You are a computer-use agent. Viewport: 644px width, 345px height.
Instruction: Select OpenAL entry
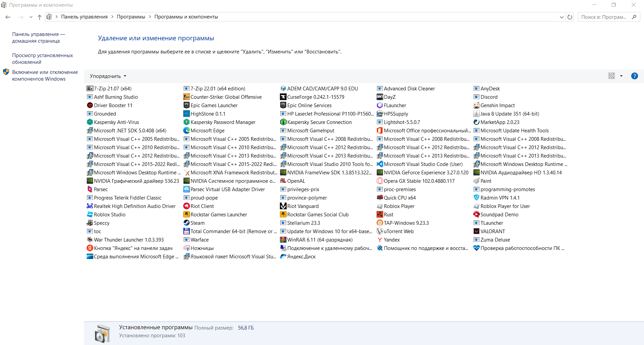pos(293,181)
